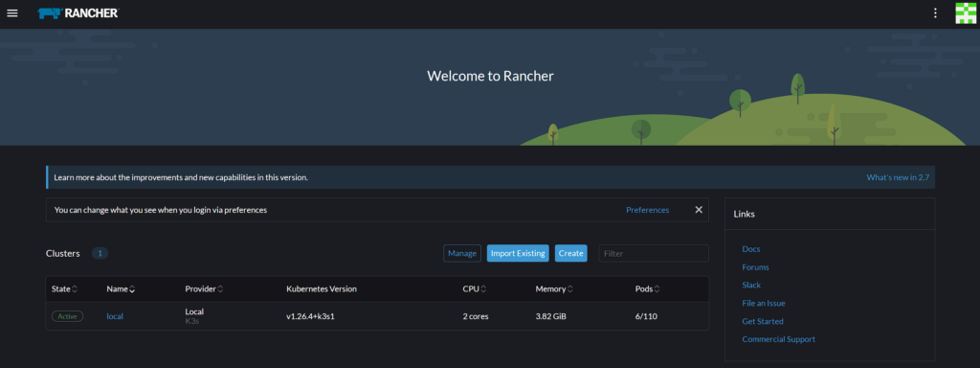980x368 pixels.
Task: Open the hamburger navigation menu
Action: coord(12,13)
